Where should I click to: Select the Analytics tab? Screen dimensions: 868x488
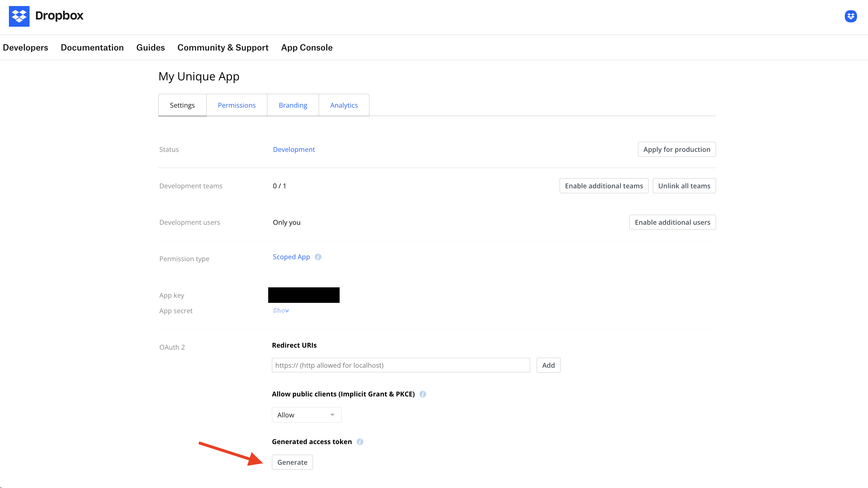click(x=344, y=105)
